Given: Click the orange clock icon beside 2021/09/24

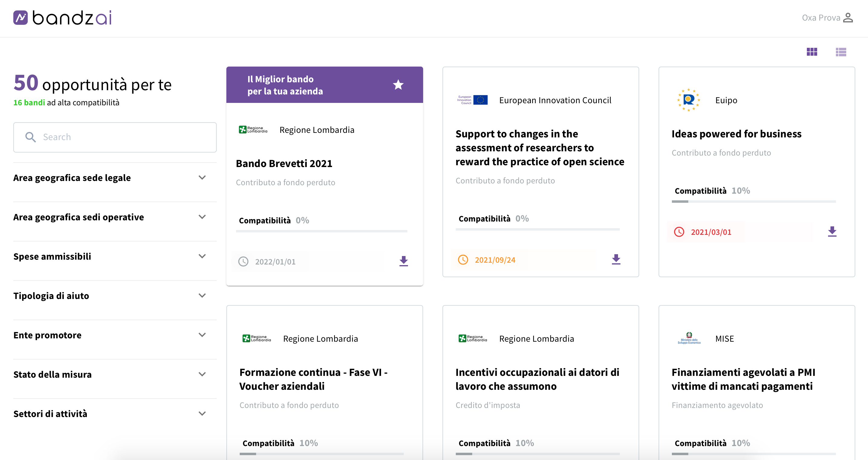Looking at the screenshot, I should point(463,260).
